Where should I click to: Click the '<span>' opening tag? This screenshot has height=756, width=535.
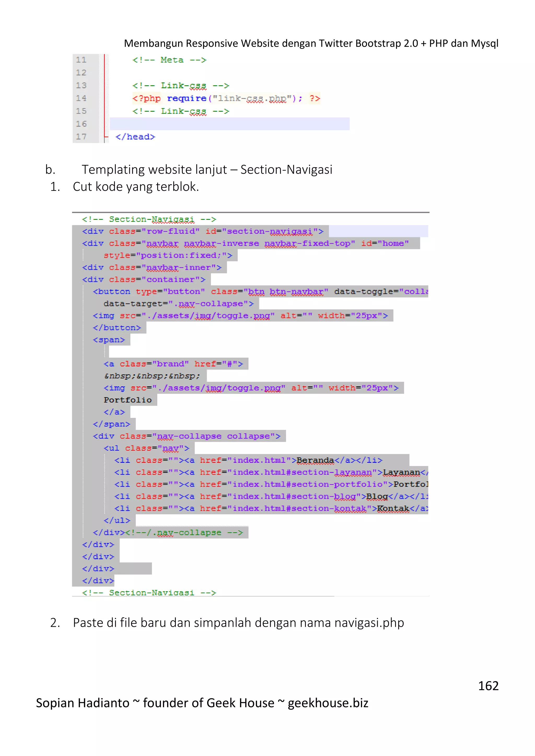coord(109,340)
